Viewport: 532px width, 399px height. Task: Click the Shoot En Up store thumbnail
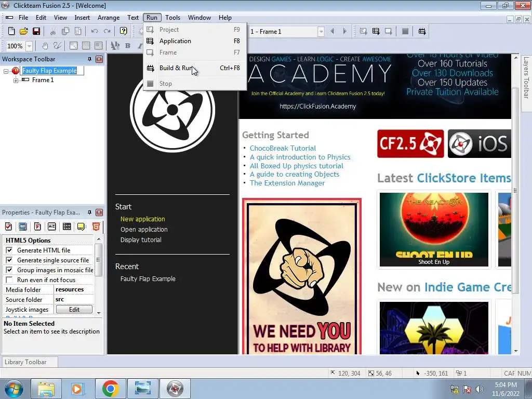pyautogui.click(x=434, y=230)
